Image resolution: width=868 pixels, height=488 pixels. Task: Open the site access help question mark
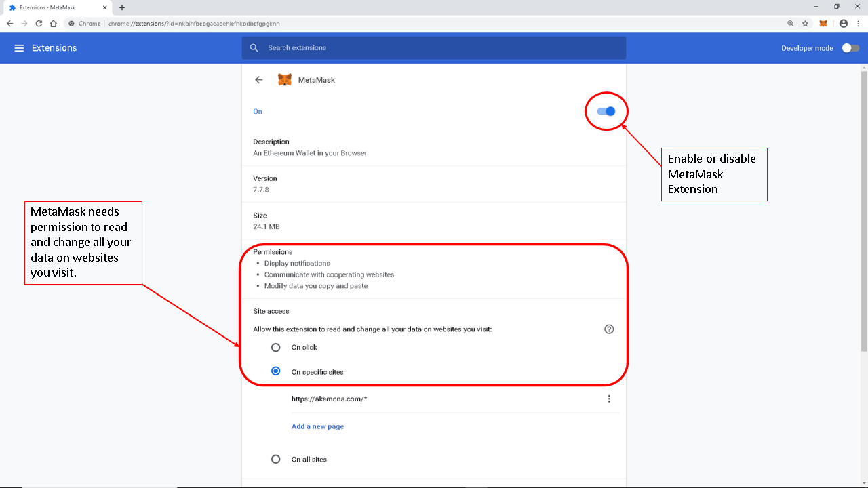(609, 329)
